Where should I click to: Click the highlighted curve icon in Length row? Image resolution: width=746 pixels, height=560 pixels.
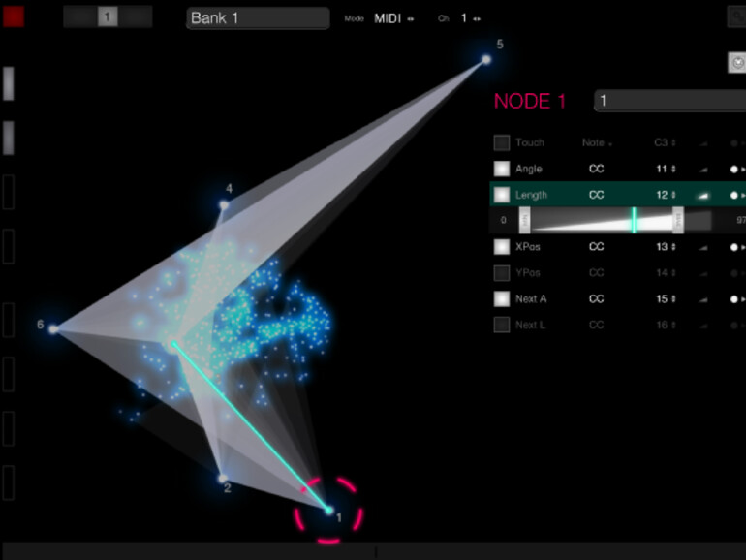pyautogui.click(x=702, y=195)
